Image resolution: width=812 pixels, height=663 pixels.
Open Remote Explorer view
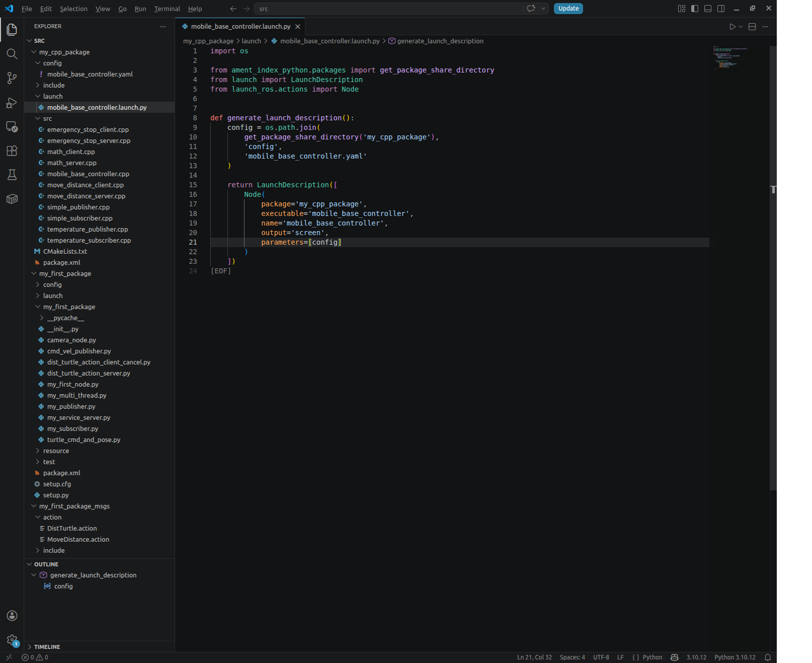click(12, 126)
